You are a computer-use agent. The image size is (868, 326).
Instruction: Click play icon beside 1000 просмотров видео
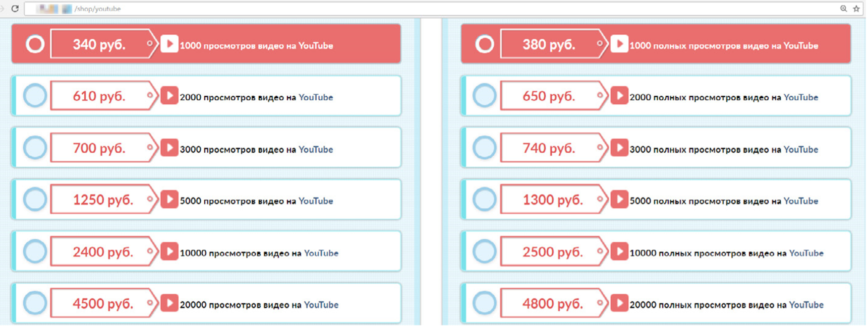[x=169, y=44]
